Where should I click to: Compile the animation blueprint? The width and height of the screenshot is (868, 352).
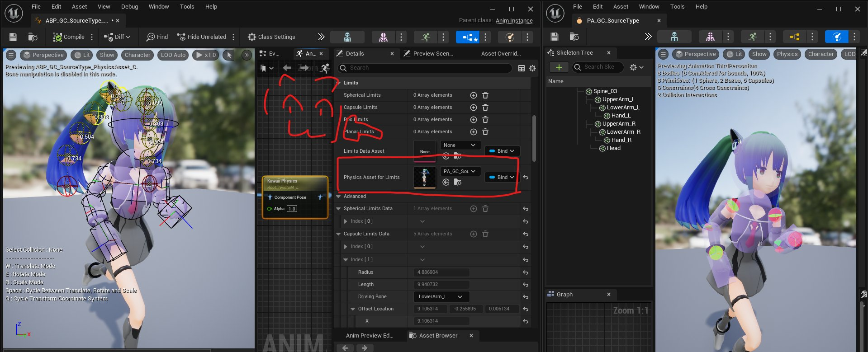click(x=69, y=37)
